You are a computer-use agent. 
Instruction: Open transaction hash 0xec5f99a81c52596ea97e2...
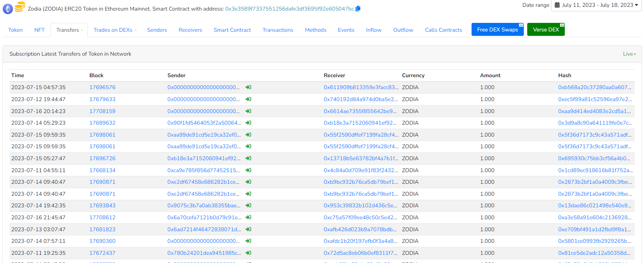click(x=595, y=99)
